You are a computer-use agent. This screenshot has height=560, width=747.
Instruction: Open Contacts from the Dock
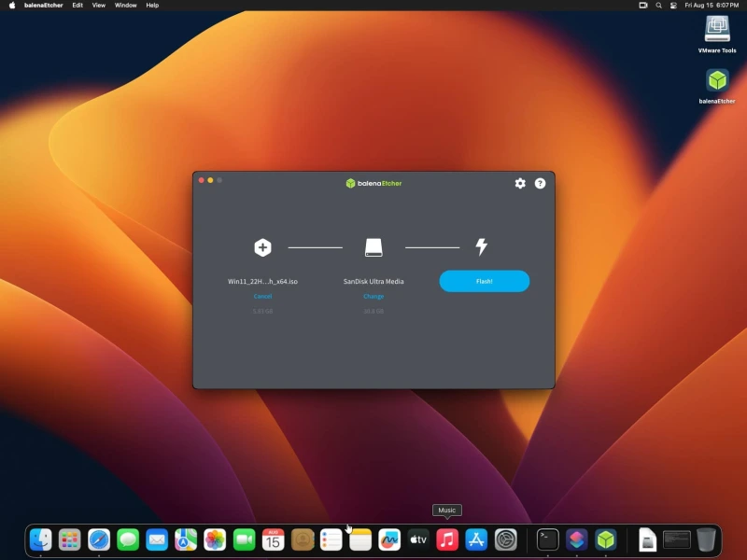click(302, 540)
